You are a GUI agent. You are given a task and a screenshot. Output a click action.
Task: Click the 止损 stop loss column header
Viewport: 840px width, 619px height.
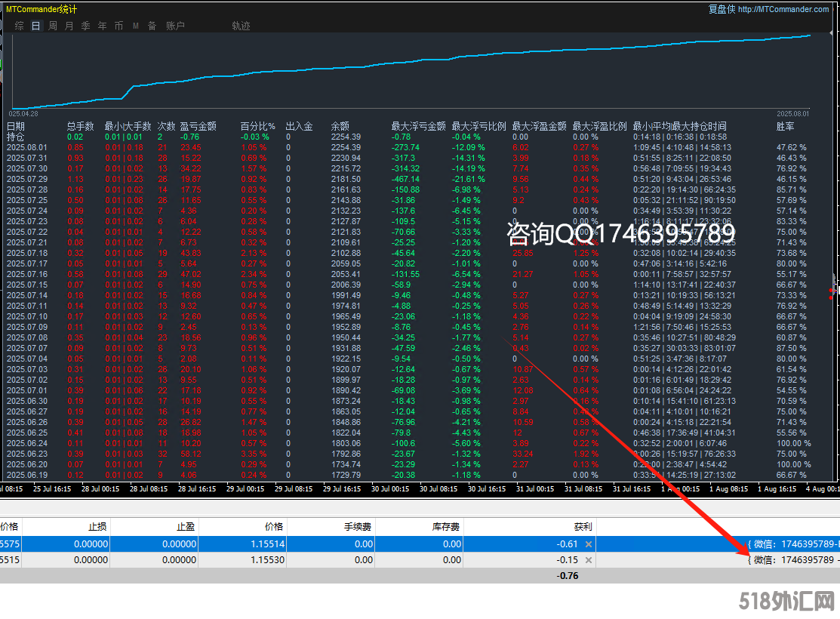[98, 526]
